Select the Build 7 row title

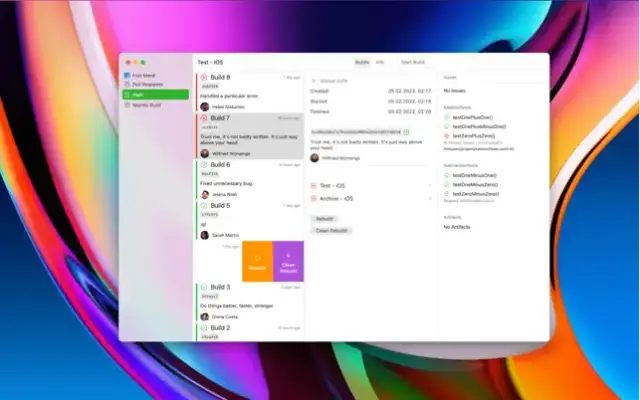coord(220,118)
